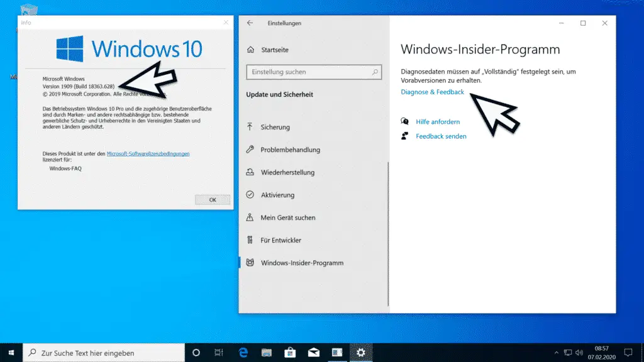Image resolution: width=644 pixels, height=362 pixels.
Task: Select the Windows-Insider-Programm cat icon
Action: pos(250,263)
